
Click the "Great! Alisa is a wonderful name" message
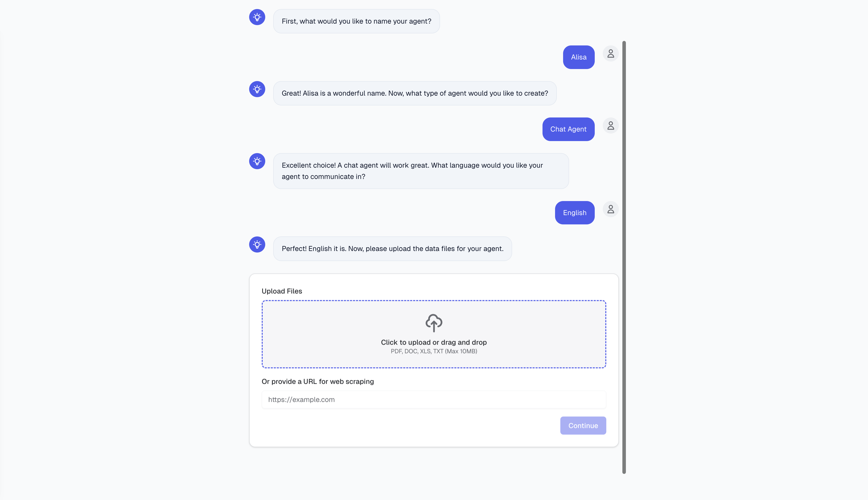click(x=415, y=93)
